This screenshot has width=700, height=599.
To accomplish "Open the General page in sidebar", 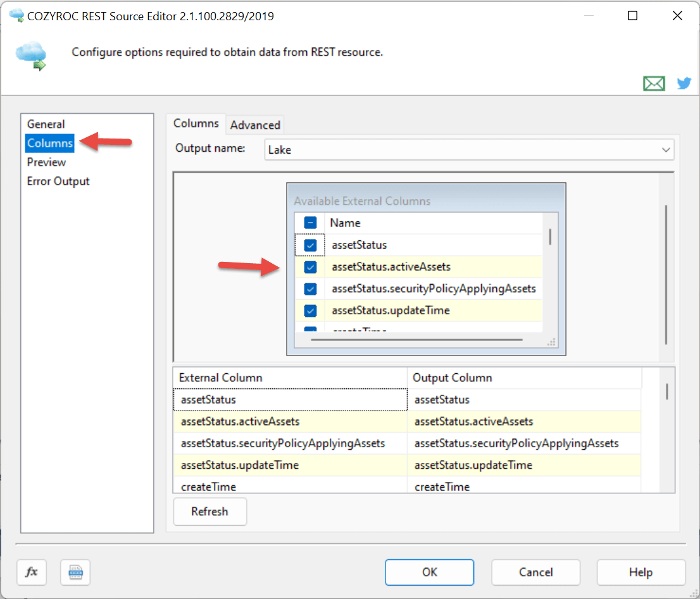I will click(46, 124).
